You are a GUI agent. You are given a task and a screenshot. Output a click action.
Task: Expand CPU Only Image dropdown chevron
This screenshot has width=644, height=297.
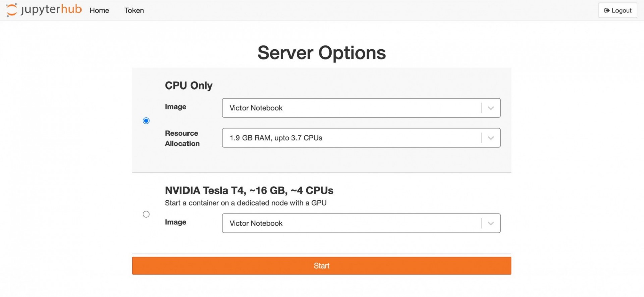pyautogui.click(x=491, y=108)
